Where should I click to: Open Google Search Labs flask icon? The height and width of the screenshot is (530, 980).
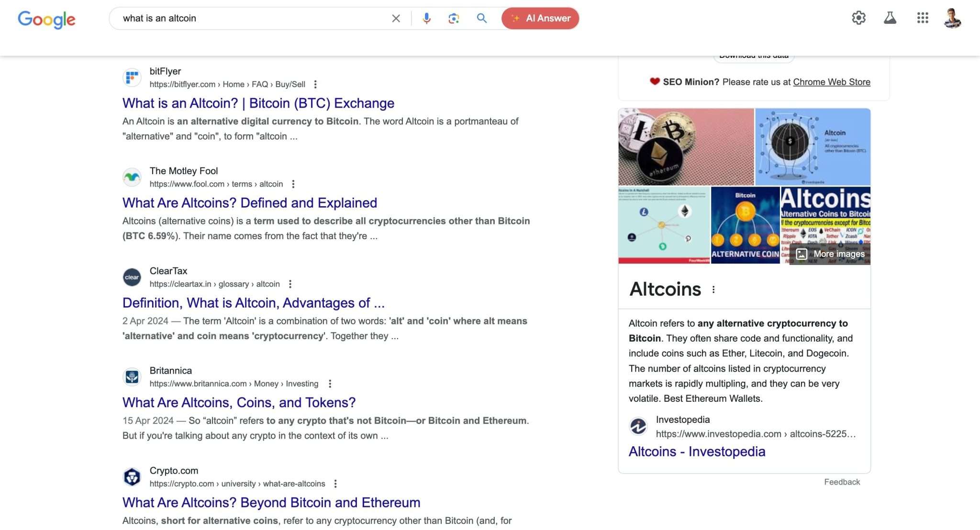[891, 18]
